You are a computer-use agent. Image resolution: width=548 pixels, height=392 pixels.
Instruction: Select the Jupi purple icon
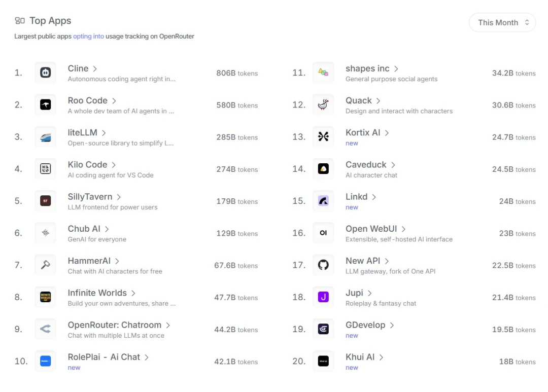323,297
